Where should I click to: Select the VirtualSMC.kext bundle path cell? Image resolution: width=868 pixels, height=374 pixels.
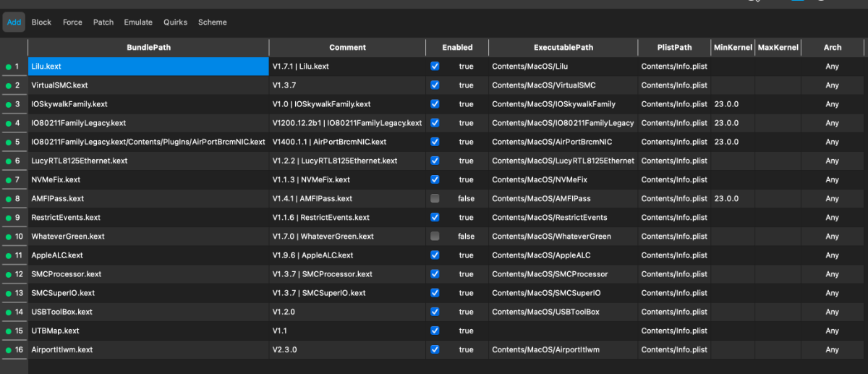[x=148, y=85]
